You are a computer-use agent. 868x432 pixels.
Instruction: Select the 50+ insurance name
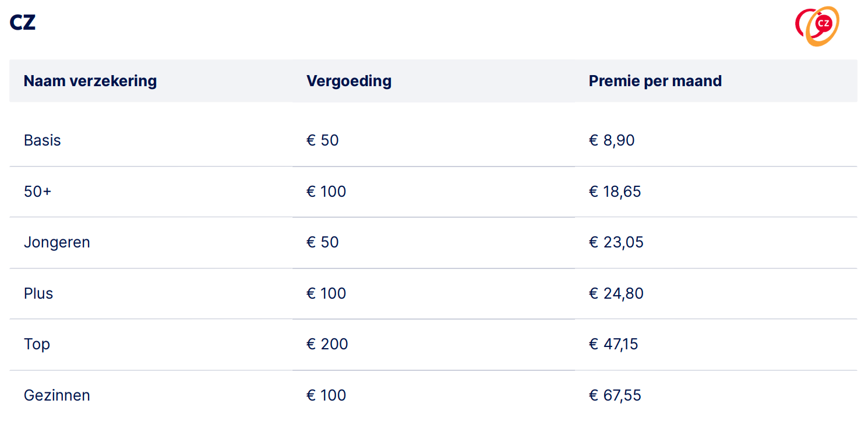(x=38, y=192)
